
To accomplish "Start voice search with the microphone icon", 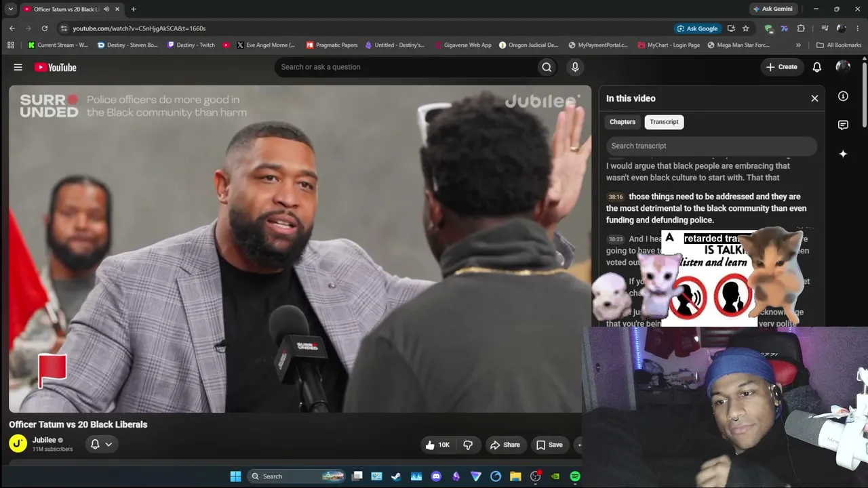I will 575,67.
